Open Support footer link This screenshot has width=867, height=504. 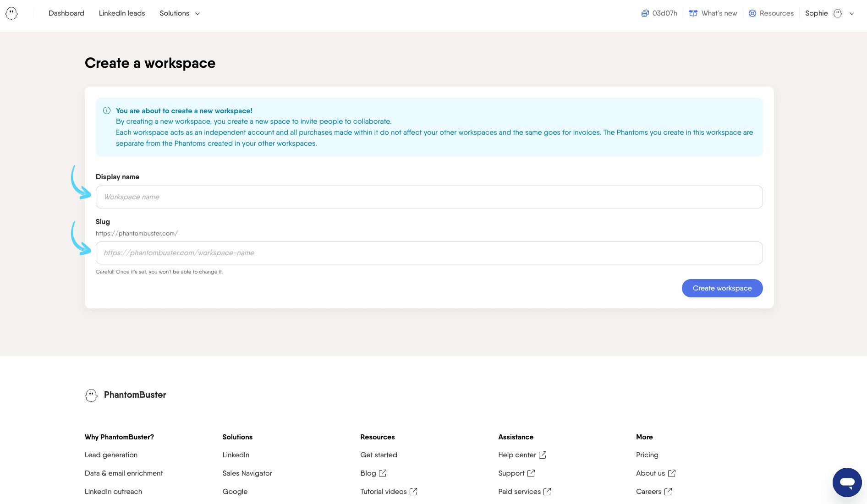(x=511, y=473)
